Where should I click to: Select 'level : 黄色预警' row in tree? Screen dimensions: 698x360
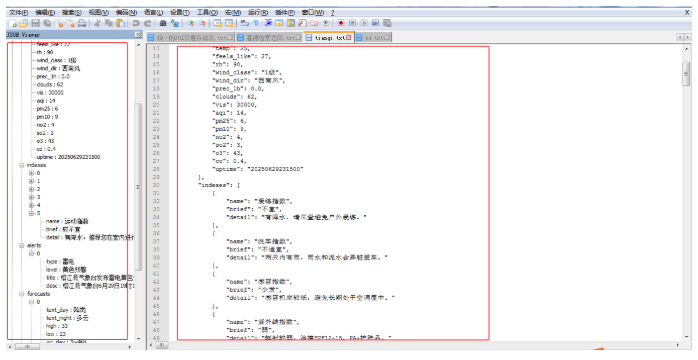coord(66,270)
